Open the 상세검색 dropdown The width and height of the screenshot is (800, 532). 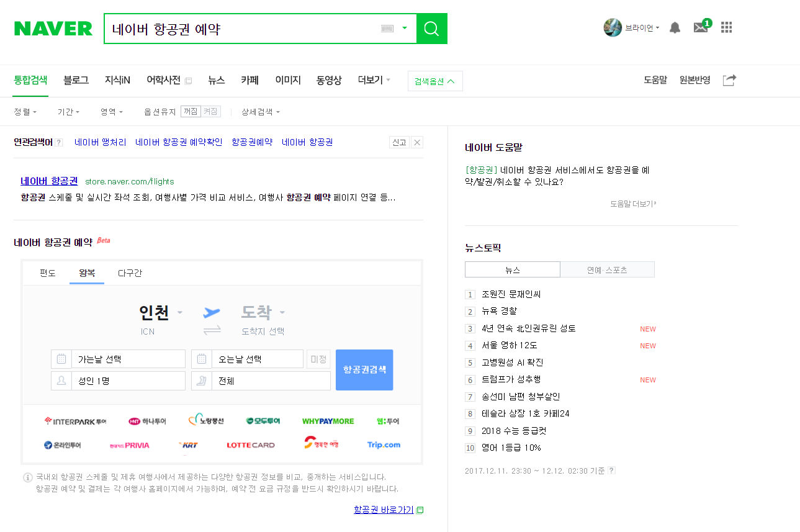pos(261,112)
